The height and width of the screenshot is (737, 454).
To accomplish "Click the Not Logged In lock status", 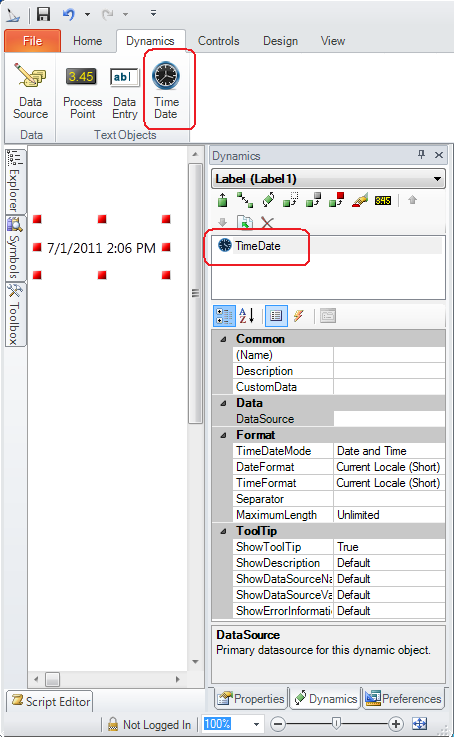I will point(149,725).
